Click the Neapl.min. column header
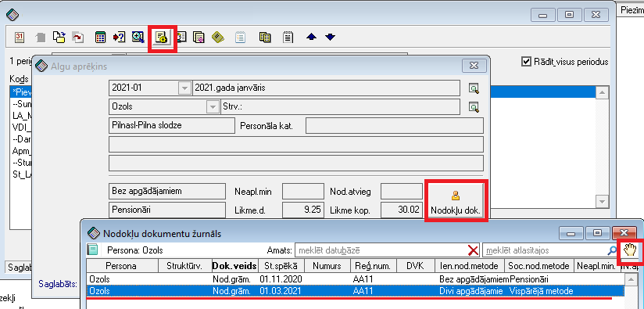644x309 pixels. point(597,266)
